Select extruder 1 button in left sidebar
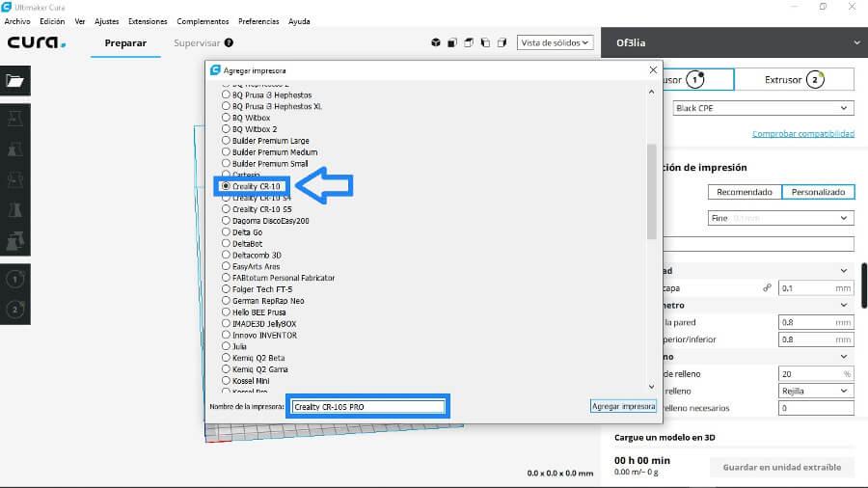This screenshot has width=868, height=488. 14,279
